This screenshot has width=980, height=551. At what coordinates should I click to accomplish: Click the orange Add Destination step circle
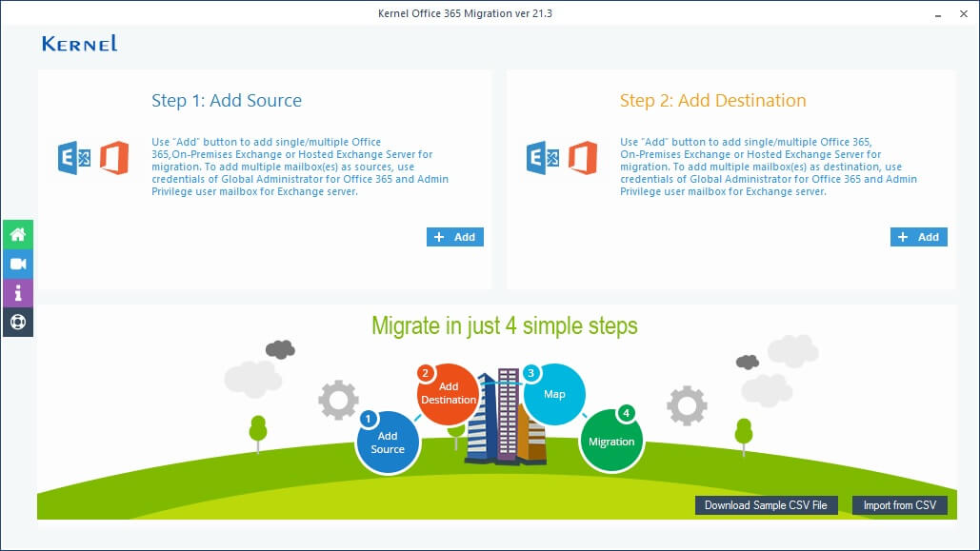449,394
